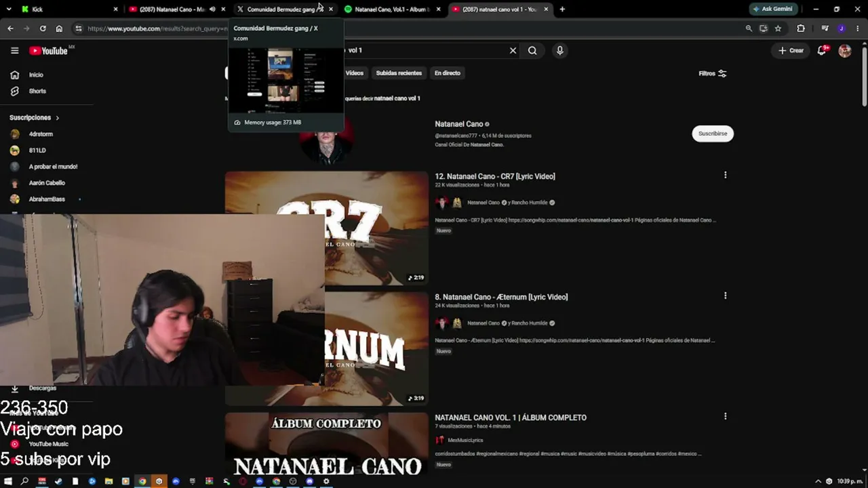This screenshot has height=488, width=868.
Task: Clear the YouTube search box text
Action: pyautogui.click(x=513, y=50)
